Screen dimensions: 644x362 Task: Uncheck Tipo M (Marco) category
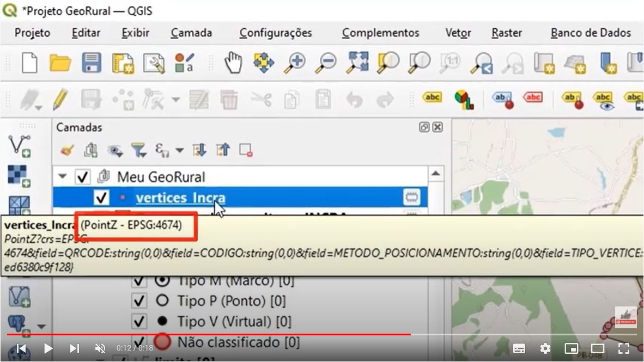139,281
